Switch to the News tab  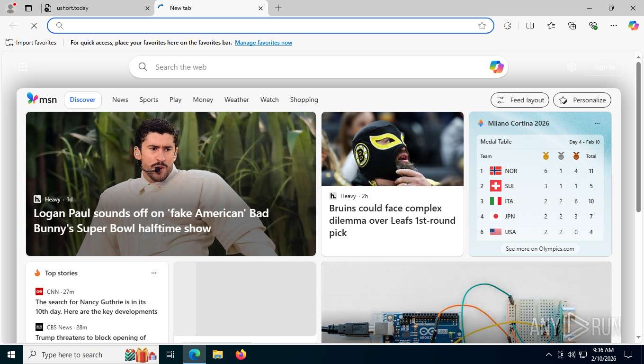[120, 100]
